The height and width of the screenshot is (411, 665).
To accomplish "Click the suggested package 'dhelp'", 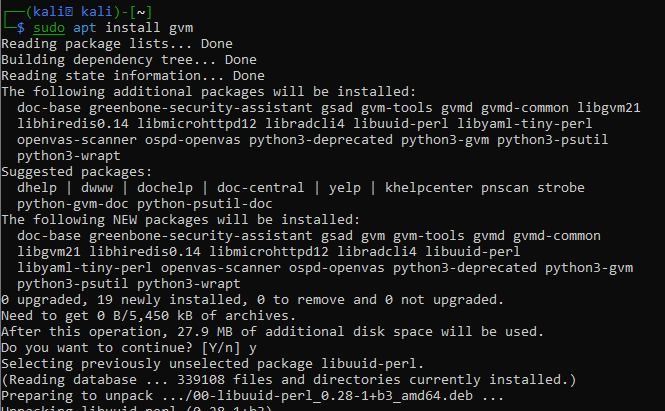I will click(x=38, y=187).
